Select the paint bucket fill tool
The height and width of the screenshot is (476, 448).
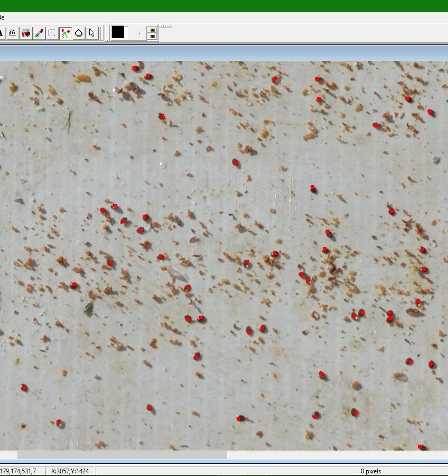click(25, 33)
